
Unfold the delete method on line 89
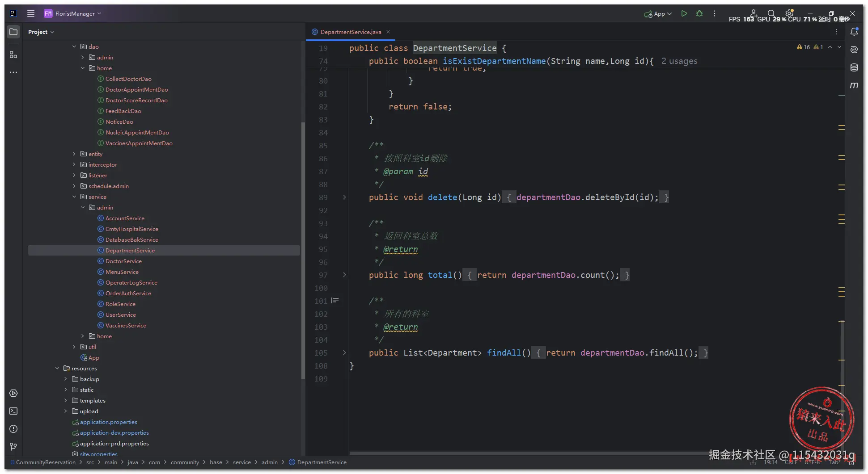(344, 197)
